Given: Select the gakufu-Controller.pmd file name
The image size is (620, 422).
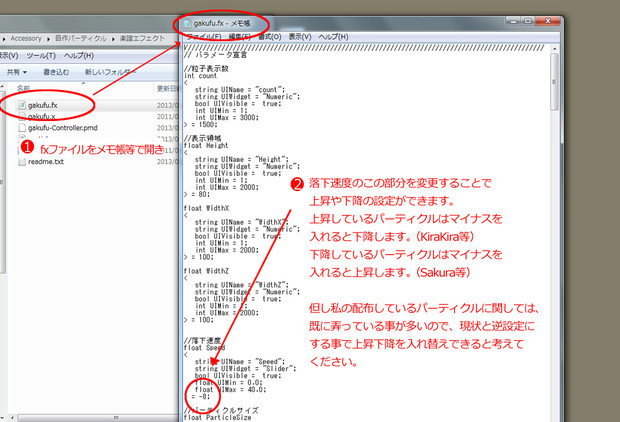Looking at the screenshot, I should 62,128.
